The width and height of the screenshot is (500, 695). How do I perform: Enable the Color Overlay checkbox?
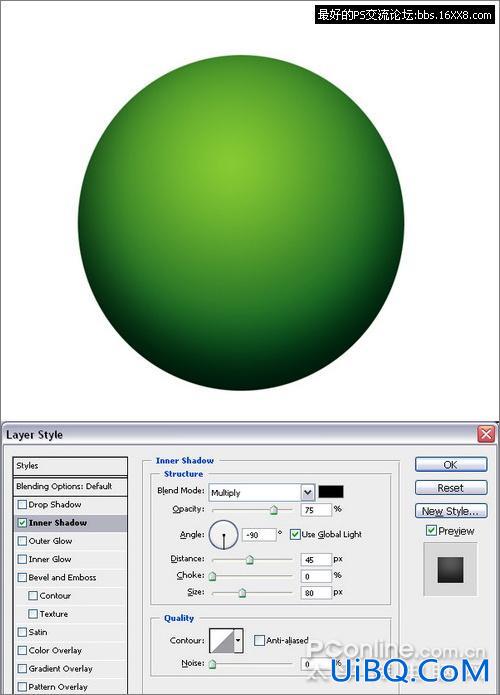tap(22, 650)
